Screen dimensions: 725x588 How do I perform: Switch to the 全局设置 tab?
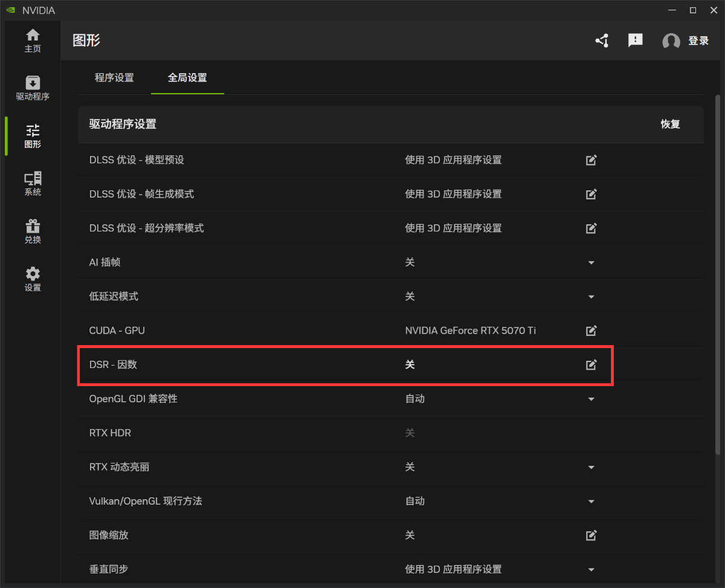(187, 77)
